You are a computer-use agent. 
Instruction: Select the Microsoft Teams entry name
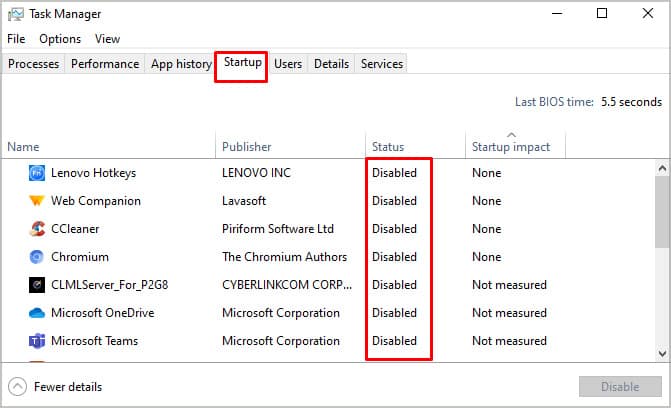pos(94,341)
